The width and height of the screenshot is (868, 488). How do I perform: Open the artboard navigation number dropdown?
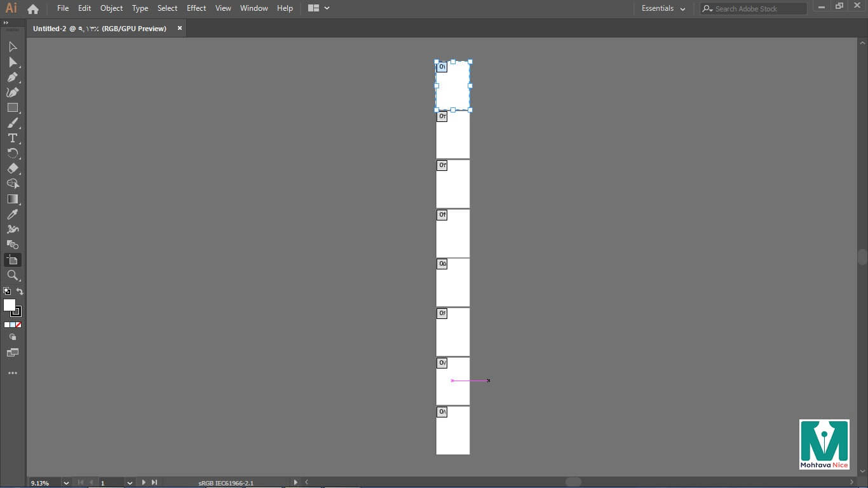[x=130, y=483]
